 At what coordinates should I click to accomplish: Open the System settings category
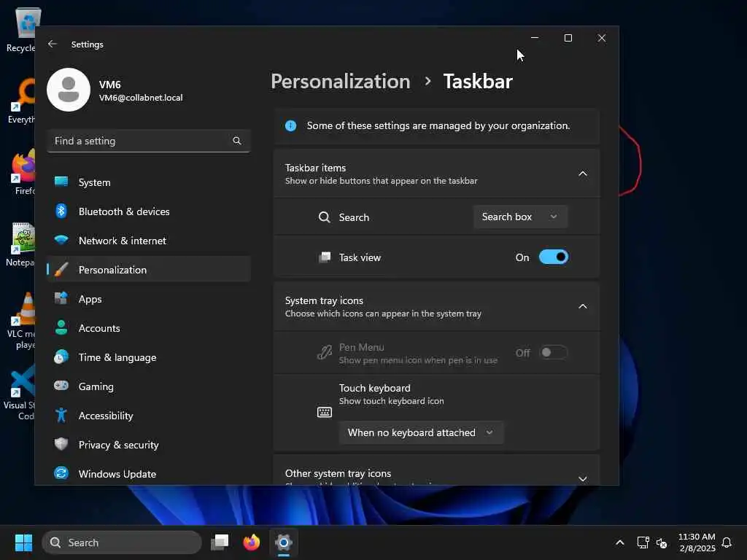click(x=149, y=182)
